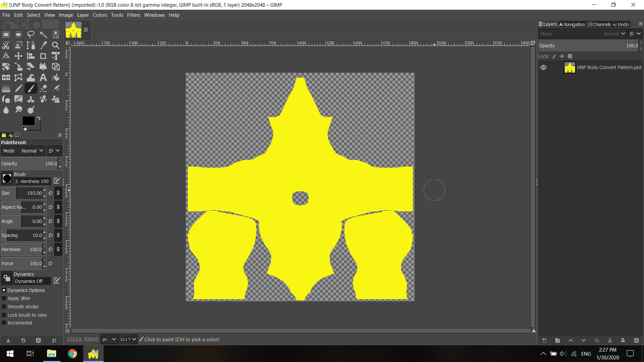Select the Move tool
Viewport: 644px width, 362px height.
click(18, 56)
